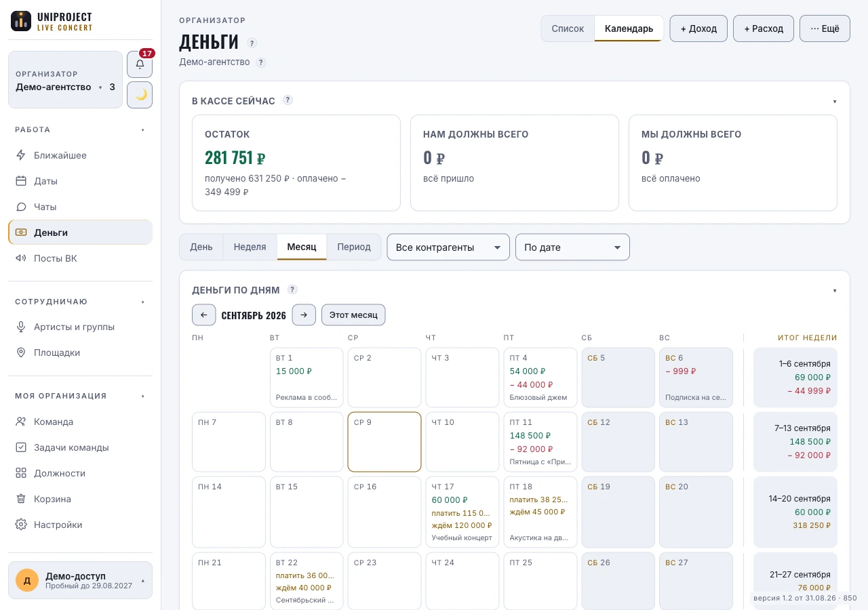The height and width of the screenshot is (610, 868).
Task: Click the Корзина trash icon
Action: (21, 499)
